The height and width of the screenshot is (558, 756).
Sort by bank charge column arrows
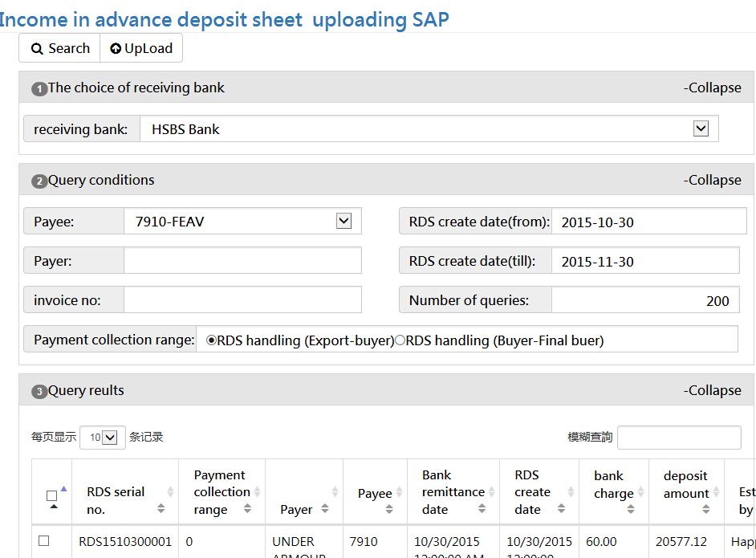click(631, 509)
